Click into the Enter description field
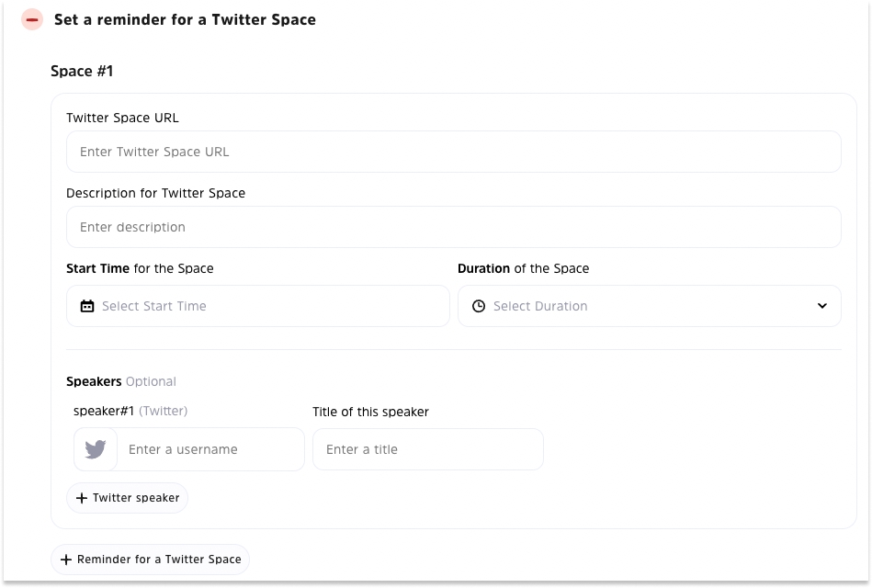 tap(453, 227)
